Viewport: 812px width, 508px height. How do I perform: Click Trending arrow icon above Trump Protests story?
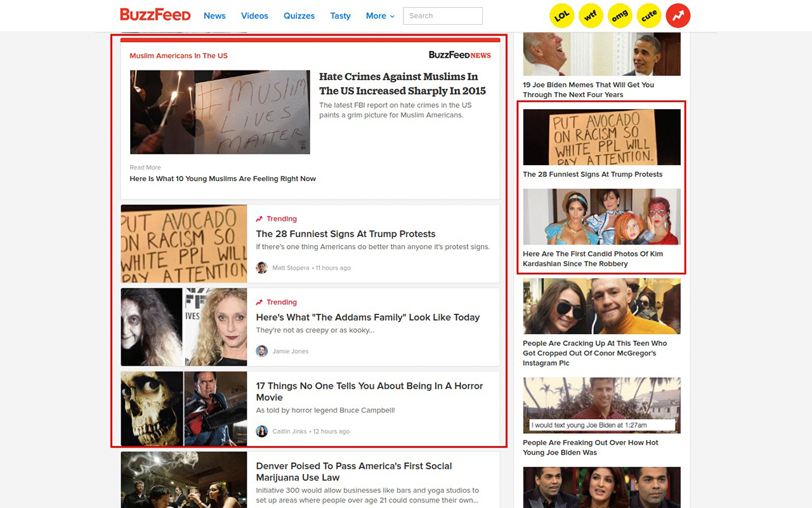pos(259,219)
